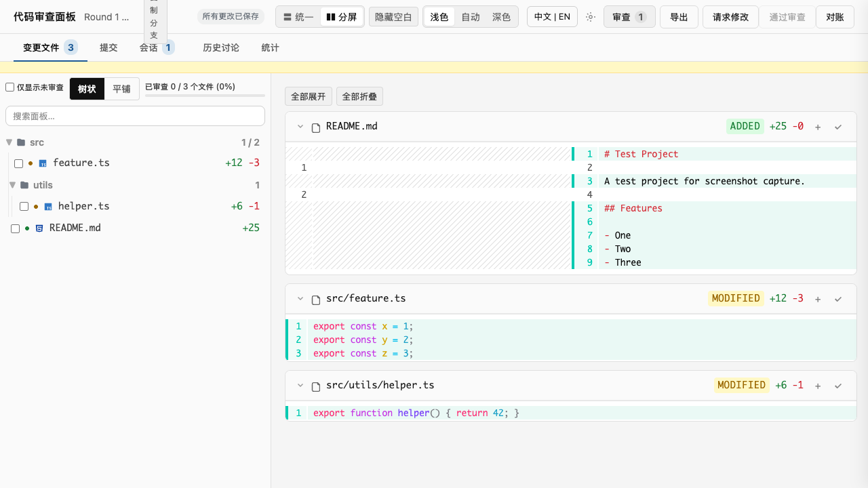Select 自动 auto theme
The width and height of the screenshot is (868, 488).
[471, 17]
